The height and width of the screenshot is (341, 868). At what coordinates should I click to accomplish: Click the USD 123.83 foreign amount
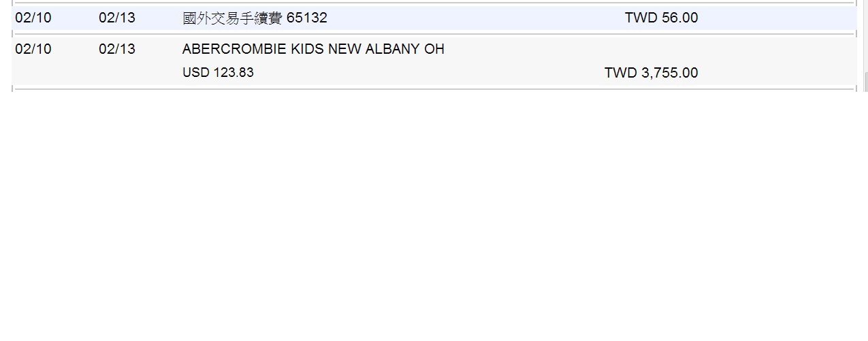click(218, 73)
